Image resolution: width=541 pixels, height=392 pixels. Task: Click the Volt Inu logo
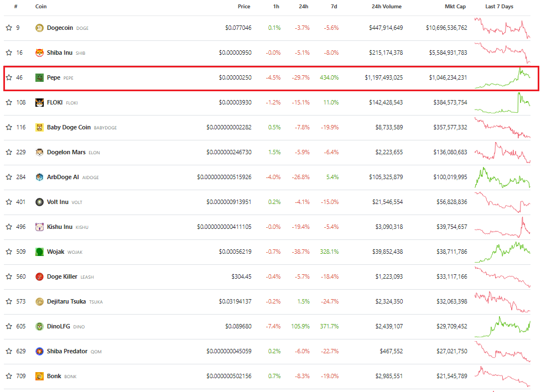(x=40, y=202)
